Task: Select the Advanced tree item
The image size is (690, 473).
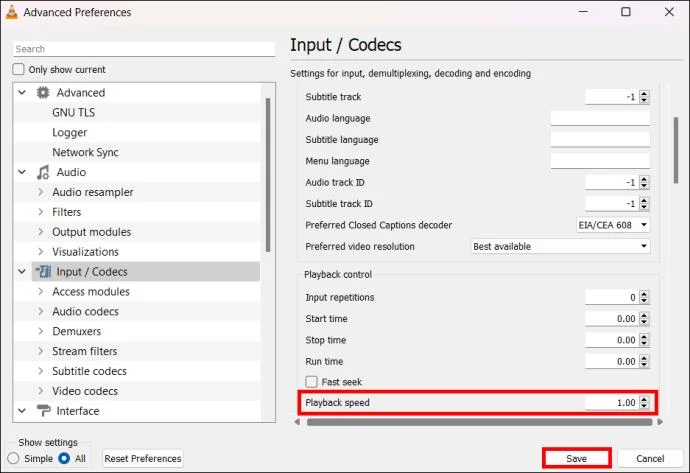Action: [x=81, y=93]
